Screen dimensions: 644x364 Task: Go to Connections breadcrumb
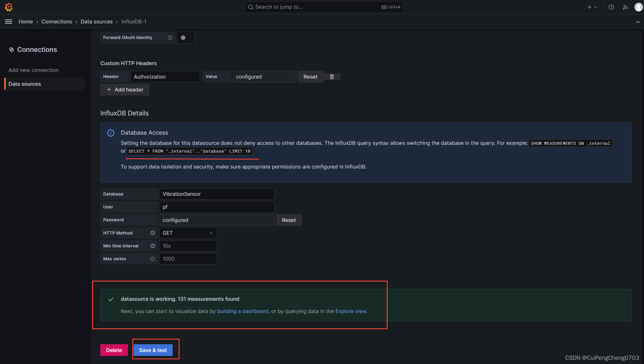(x=57, y=22)
